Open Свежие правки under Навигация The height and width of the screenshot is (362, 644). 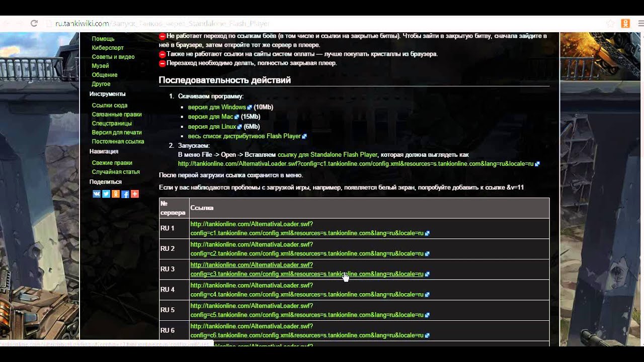[x=112, y=163]
